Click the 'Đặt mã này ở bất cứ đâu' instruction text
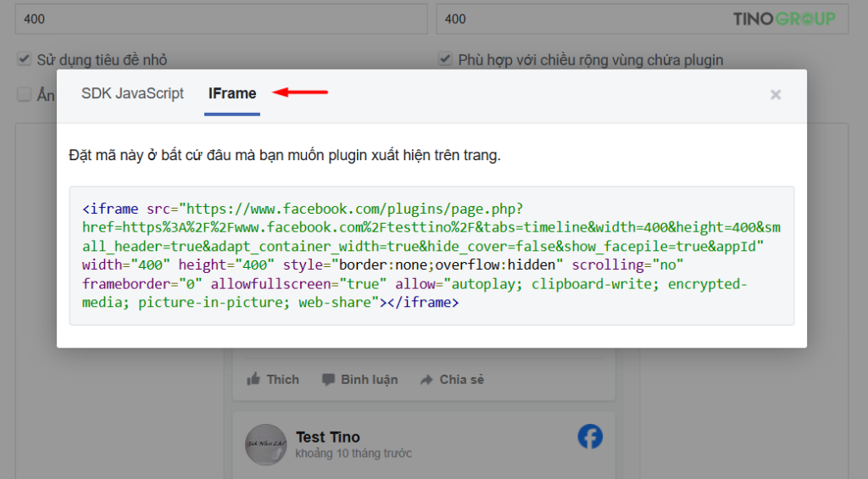This screenshot has height=479, width=868. 285,155
